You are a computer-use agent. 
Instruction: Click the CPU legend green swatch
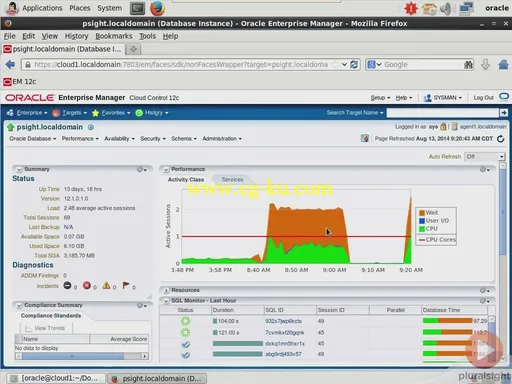422,229
